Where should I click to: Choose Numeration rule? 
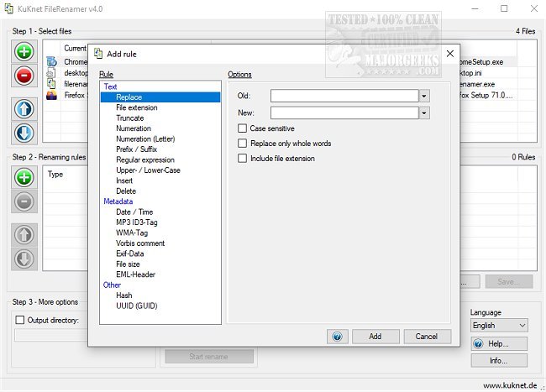coord(134,128)
